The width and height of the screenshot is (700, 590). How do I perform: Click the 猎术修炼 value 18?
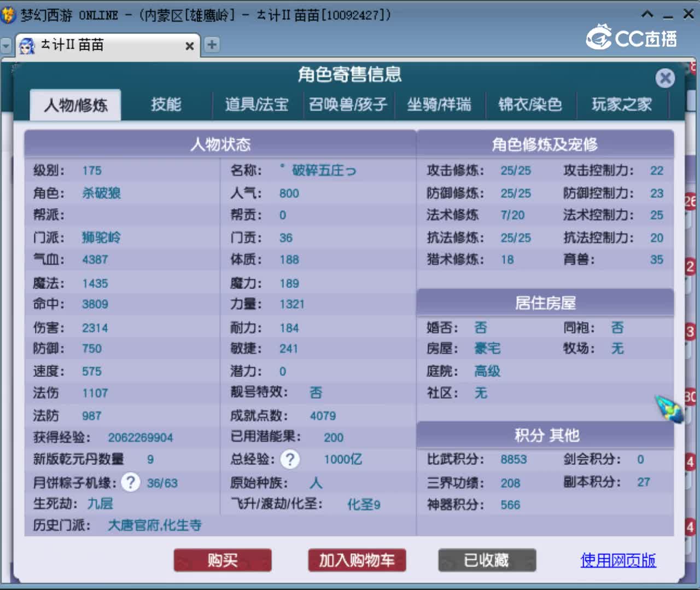pyautogui.click(x=507, y=259)
